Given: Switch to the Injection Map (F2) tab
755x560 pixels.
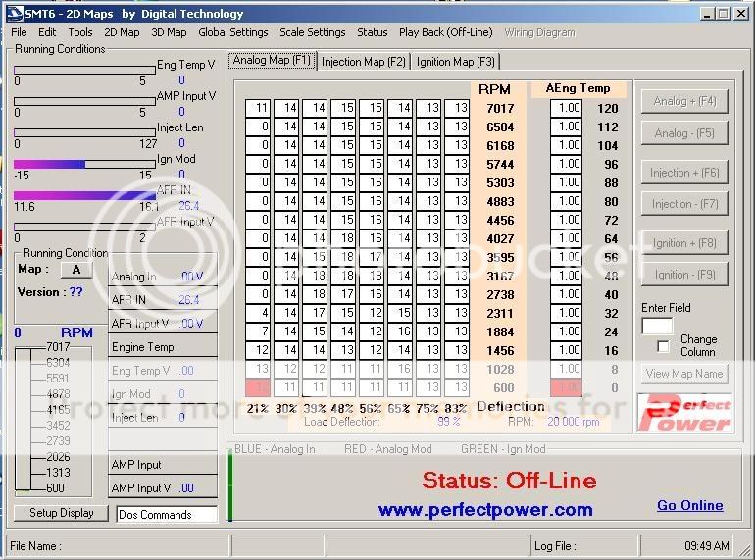Looking at the screenshot, I should tap(364, 62).
